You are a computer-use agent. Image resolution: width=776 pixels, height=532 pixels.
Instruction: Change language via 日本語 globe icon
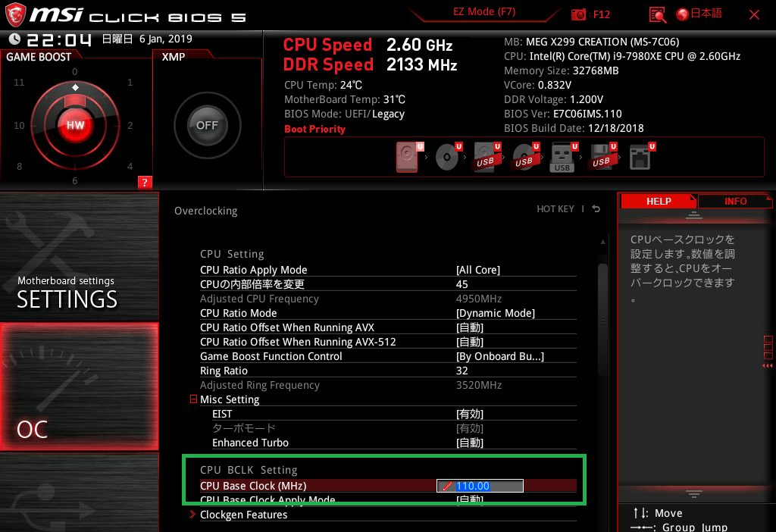699,14
